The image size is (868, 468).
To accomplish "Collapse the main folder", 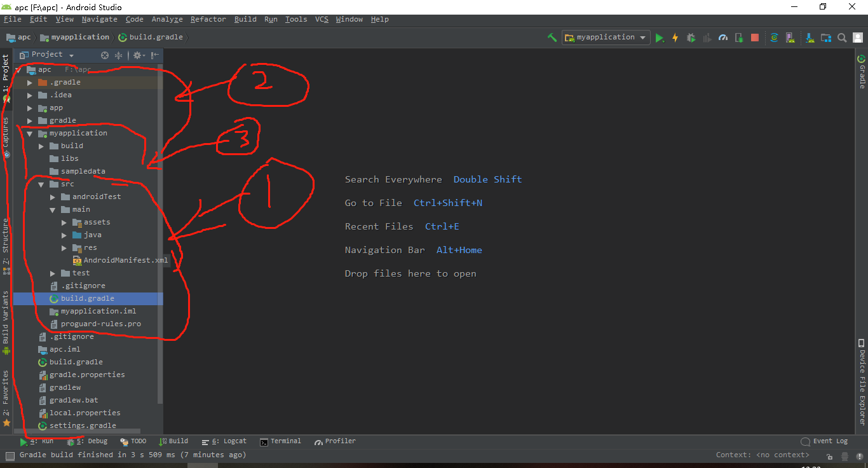I will tap(53, 210).
